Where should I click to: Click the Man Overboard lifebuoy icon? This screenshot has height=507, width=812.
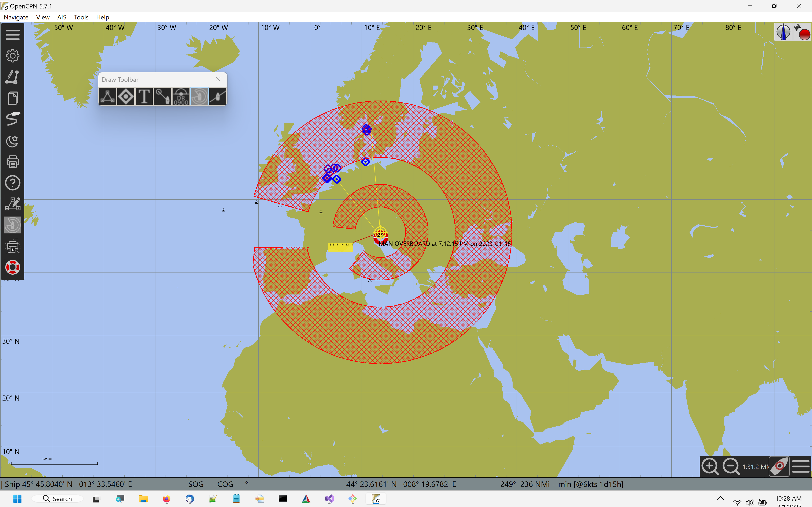12,267
